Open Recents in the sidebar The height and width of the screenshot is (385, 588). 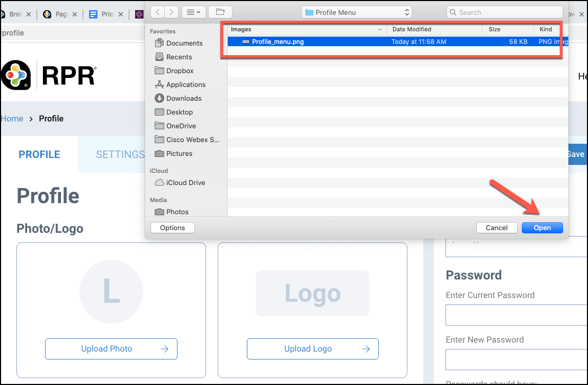tap(179, 57)
